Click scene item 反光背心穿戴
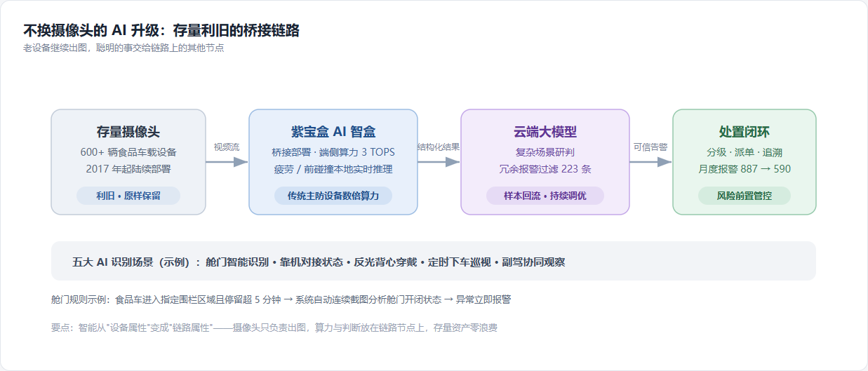This screenshot has width=868, height=371. [x=387, y=262]
